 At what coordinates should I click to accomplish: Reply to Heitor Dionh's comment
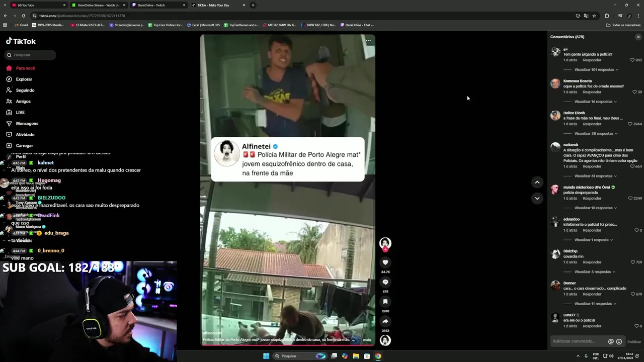(x=592, y=124)
